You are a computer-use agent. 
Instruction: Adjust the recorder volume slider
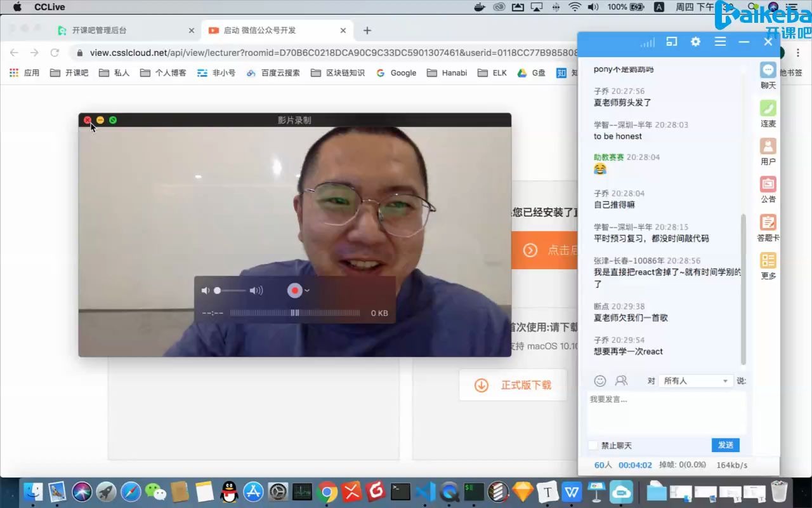tap(229, 291)
